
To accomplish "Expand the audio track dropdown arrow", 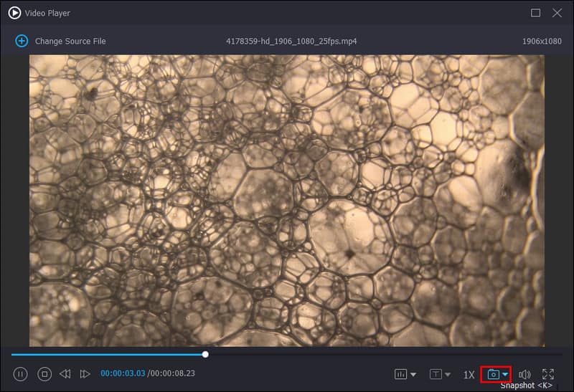I will 413,374.
